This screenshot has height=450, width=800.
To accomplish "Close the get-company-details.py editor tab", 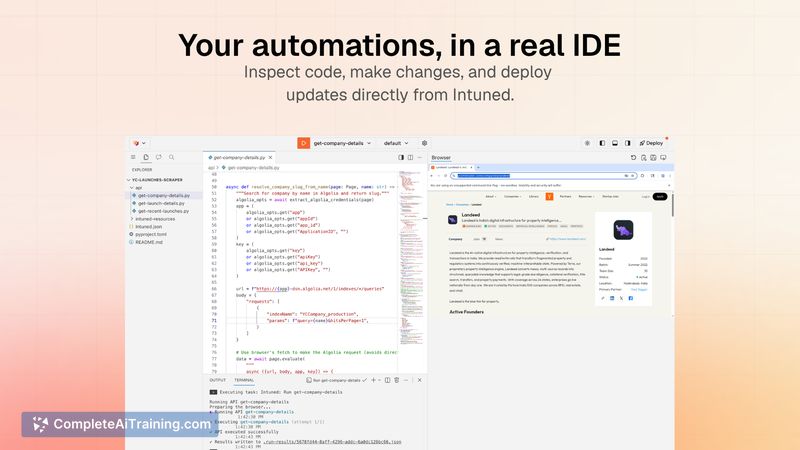I will [x=270, y=158].
